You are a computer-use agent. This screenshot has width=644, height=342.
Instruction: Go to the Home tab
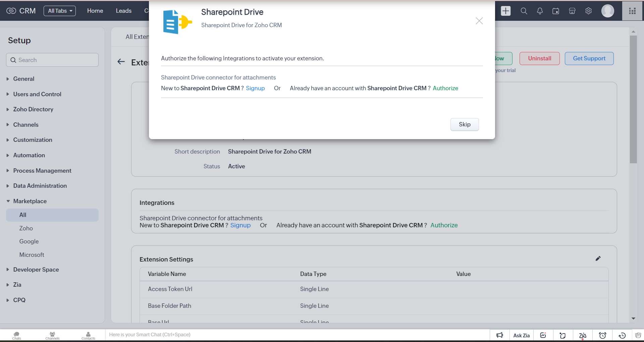pos(95,11)
